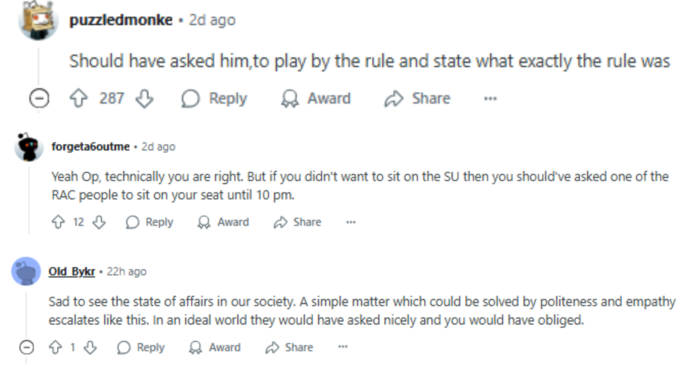Image resolution: width=680 pixels, height=383 pixels.
Task: Downvote forgeta6outme's comment
Action: click(99, 222)
